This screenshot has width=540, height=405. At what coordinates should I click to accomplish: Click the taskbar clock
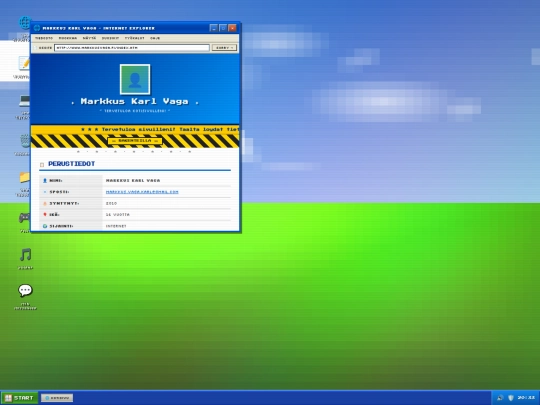(x=526, y=397)
